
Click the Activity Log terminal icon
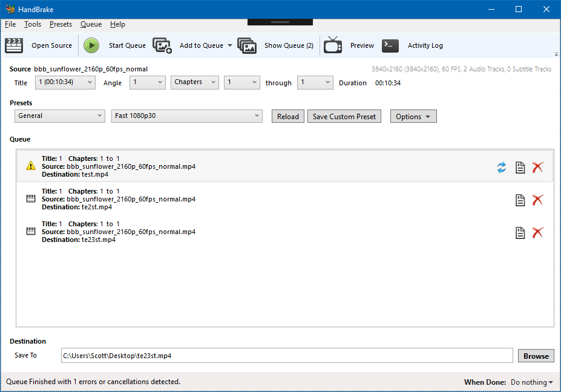tap(390, 45)
